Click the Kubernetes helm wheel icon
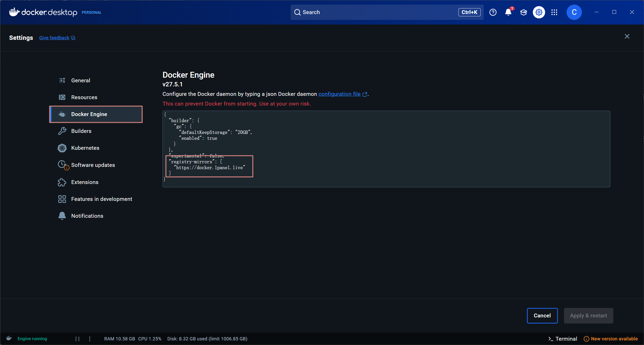Screen dimensions: 644x345 pos(62,148)
